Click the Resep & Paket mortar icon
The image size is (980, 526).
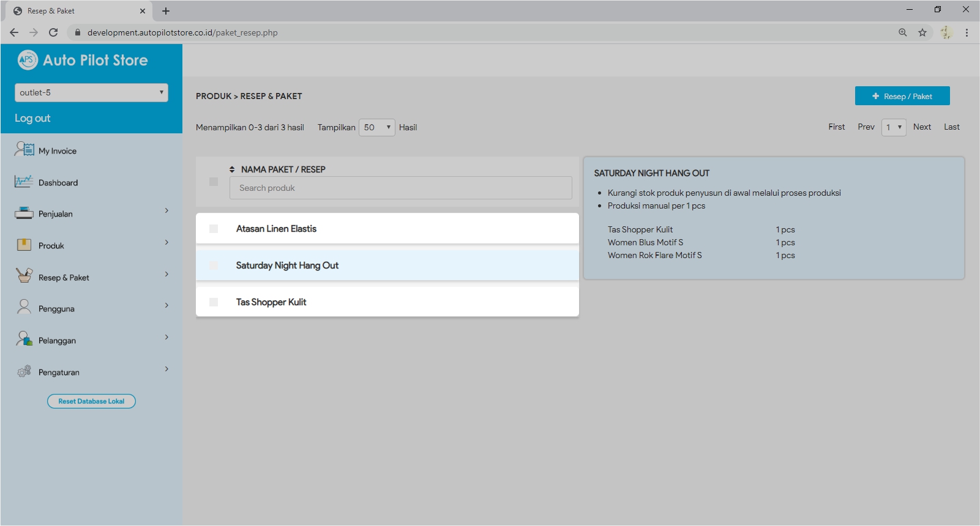pyautogui.click(x=24, y=276)
